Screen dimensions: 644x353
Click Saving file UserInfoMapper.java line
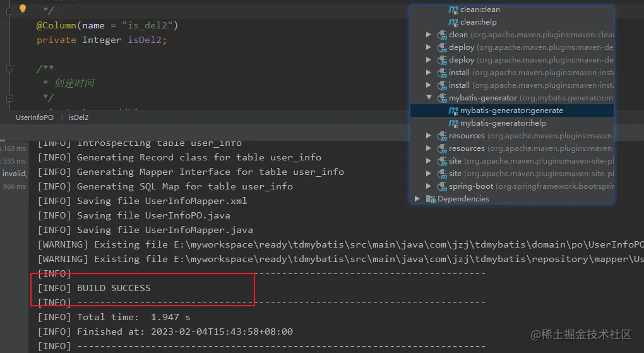[145, 230]
